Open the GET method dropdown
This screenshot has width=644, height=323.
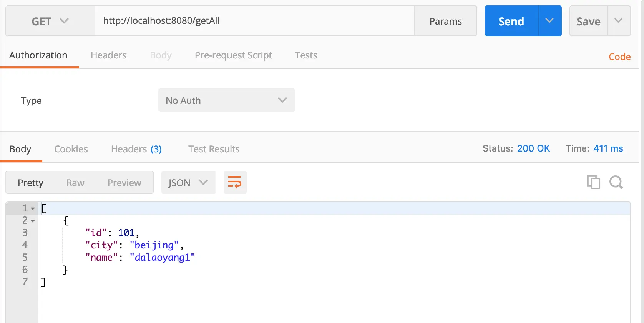[x=50, y=21]
